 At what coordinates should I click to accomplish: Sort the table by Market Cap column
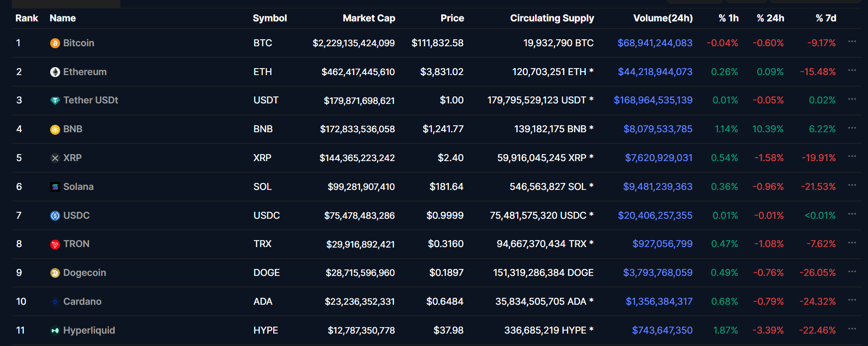[x=369, y=18]
